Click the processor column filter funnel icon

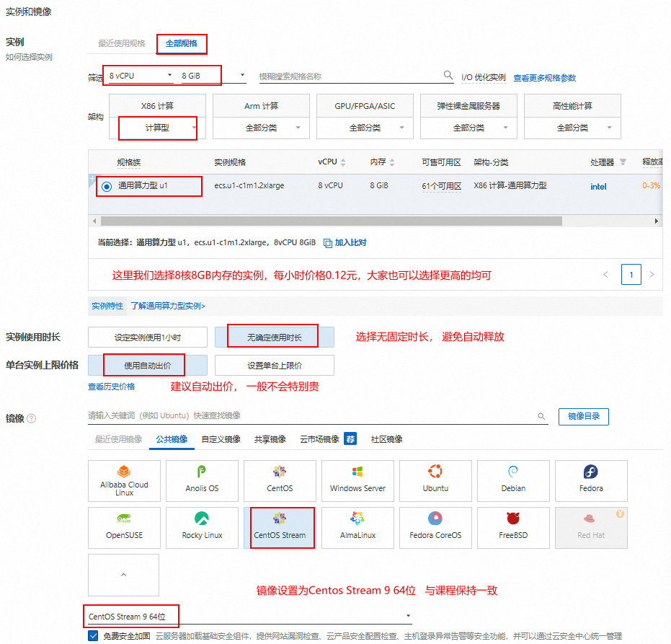pyautogui.click(x=623, y=162)
